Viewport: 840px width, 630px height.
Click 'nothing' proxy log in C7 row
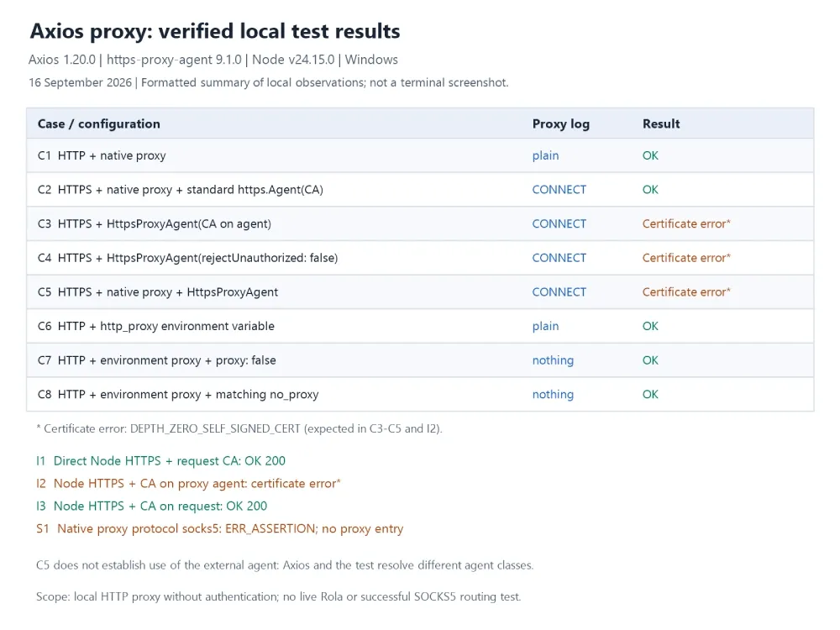(553, 360)
